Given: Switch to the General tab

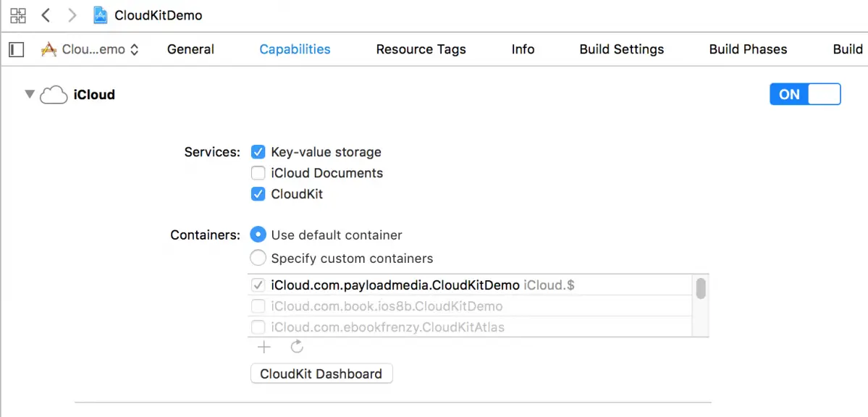Looking at the screenshot, I should pos(190,49).
